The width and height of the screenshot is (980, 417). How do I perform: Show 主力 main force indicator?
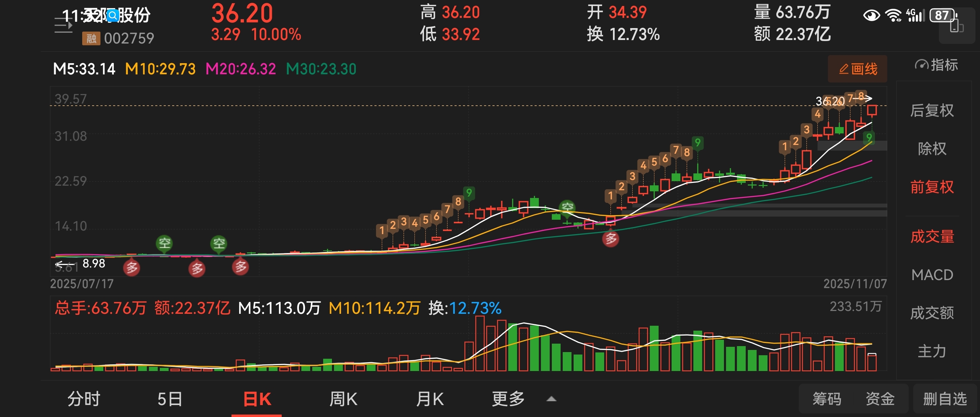coord(932,351)
